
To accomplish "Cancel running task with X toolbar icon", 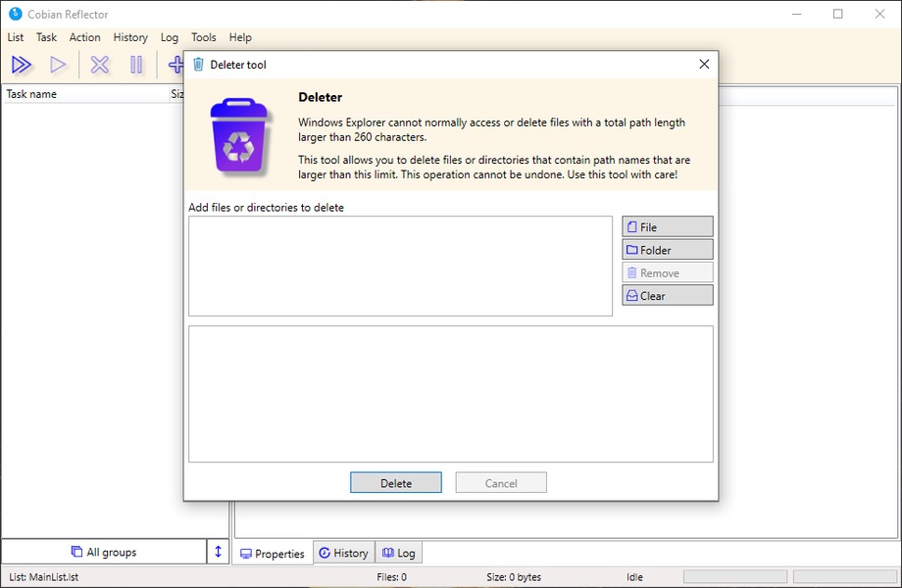I will point(100,65).
